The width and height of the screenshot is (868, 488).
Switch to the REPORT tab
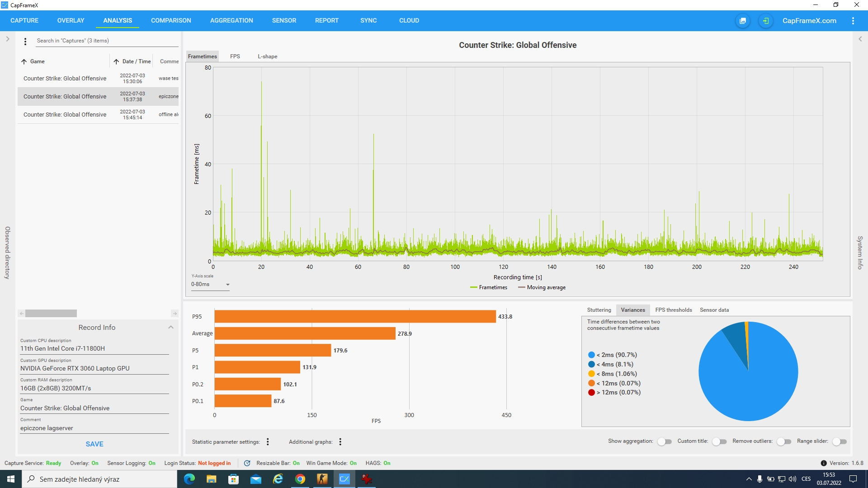(x=327, y=21)
